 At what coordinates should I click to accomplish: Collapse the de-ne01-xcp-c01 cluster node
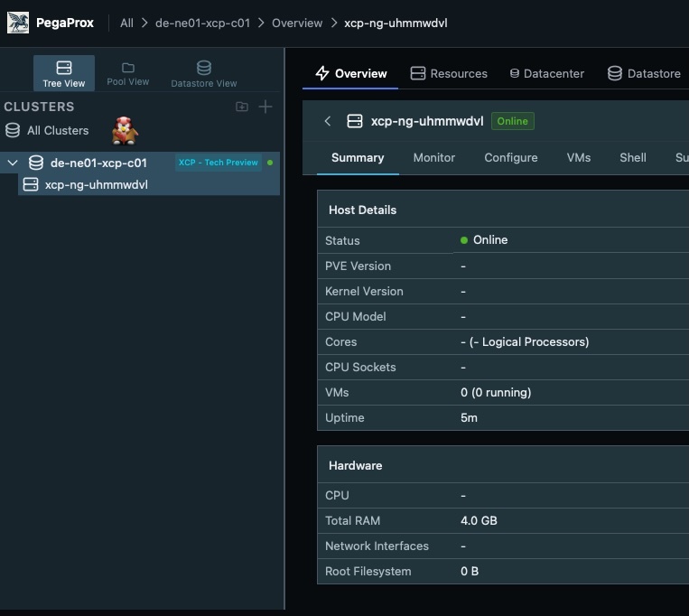pos(13,163)
